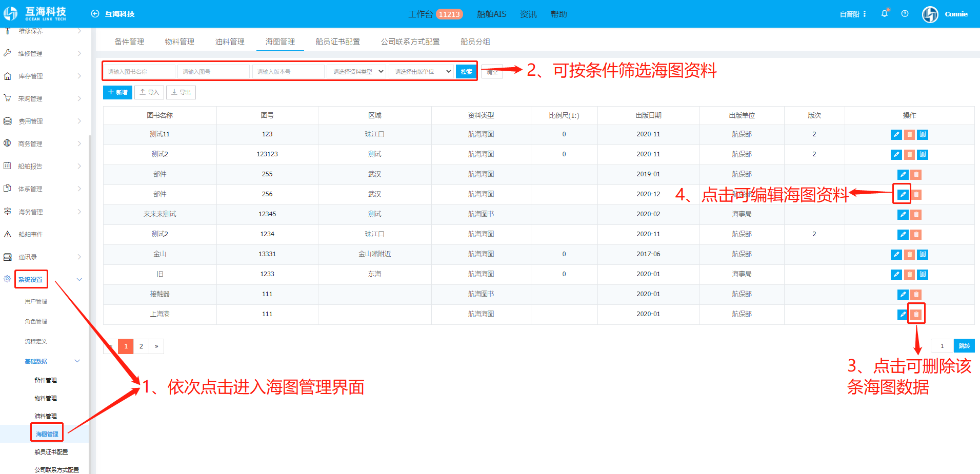Edit the 旧 chart row
Viewport: 980px width, 474px height.
[896, 275]
